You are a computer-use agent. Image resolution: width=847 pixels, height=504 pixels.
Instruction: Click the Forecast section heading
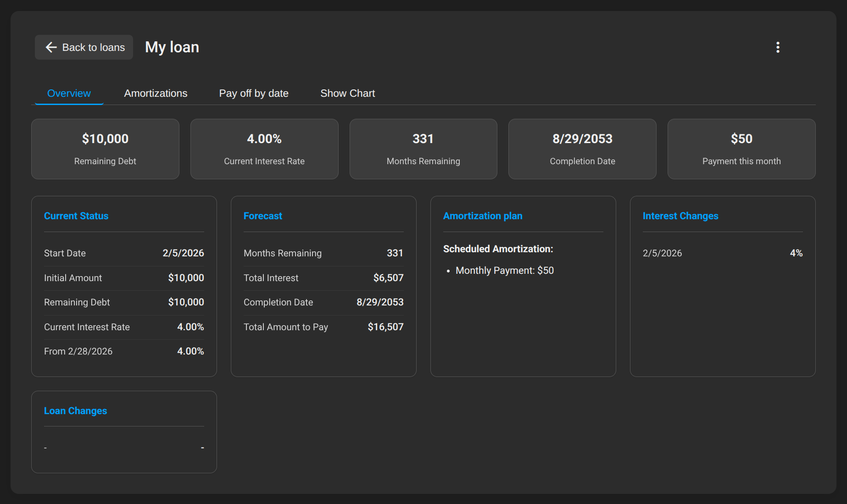pyautogui.click(x=262, y=216)
